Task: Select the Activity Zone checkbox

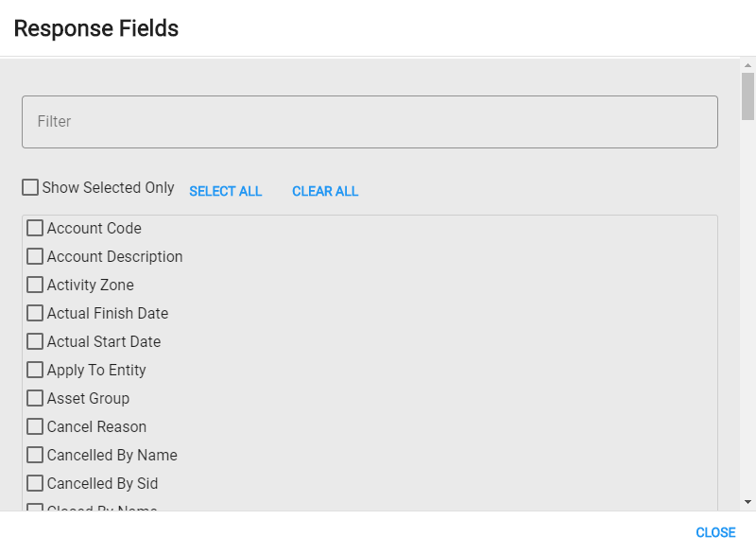Action: [x=35, y=285]
